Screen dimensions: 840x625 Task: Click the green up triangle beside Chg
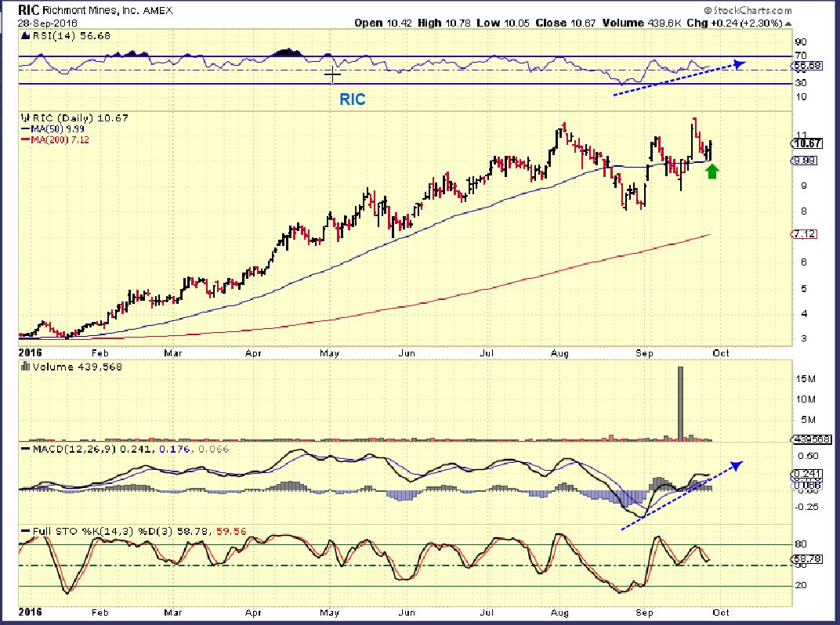(x=788, y=23)
